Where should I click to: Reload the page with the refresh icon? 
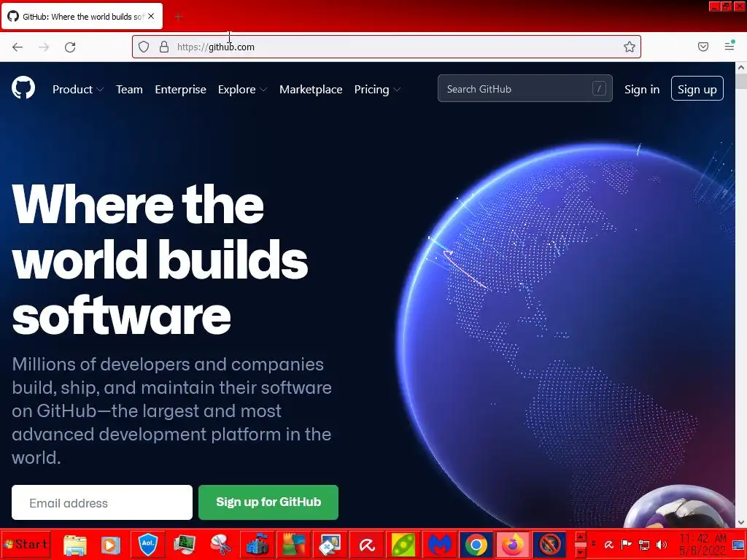pos(70,47)
